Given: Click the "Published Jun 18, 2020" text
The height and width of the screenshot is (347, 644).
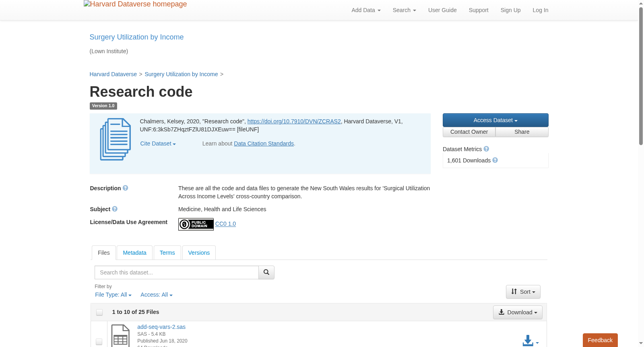Looking at the screenshot, I should click(162, 341).
